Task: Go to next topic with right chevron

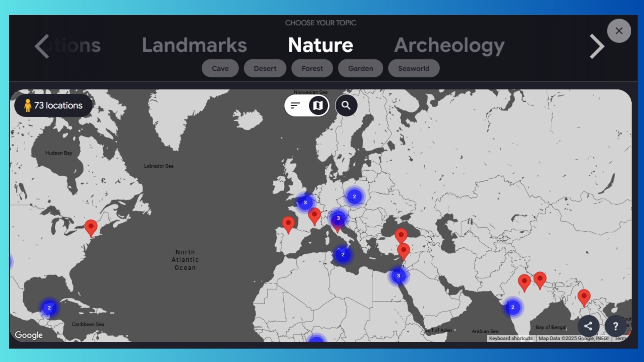Action: tap(597, 47)
